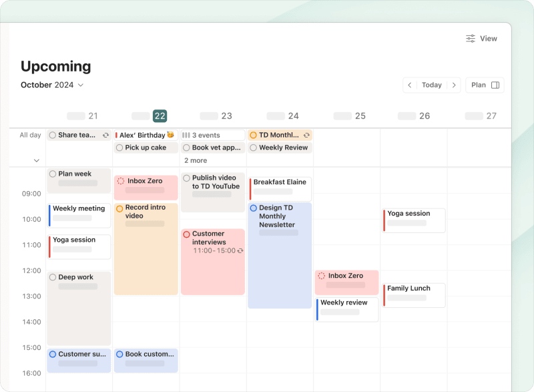Click the View filter sliders icon
The image size is (534, 392).
point(471,38)
